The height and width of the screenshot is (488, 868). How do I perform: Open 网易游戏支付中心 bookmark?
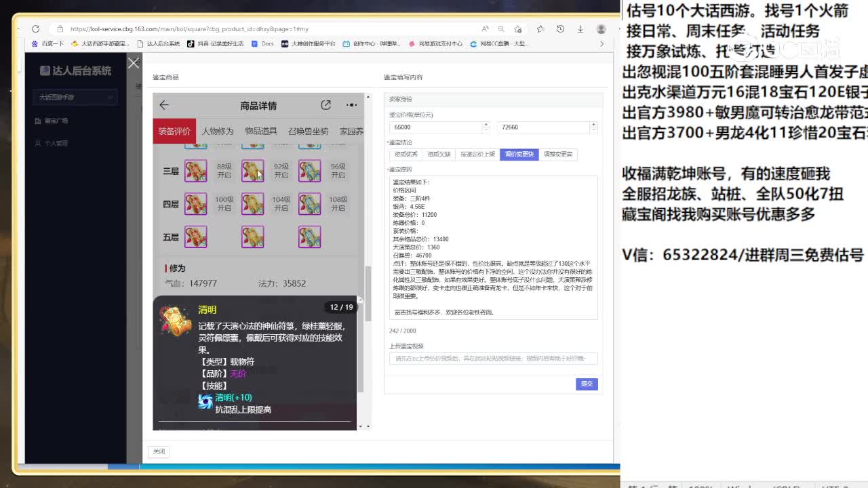[x=435, y=43]
